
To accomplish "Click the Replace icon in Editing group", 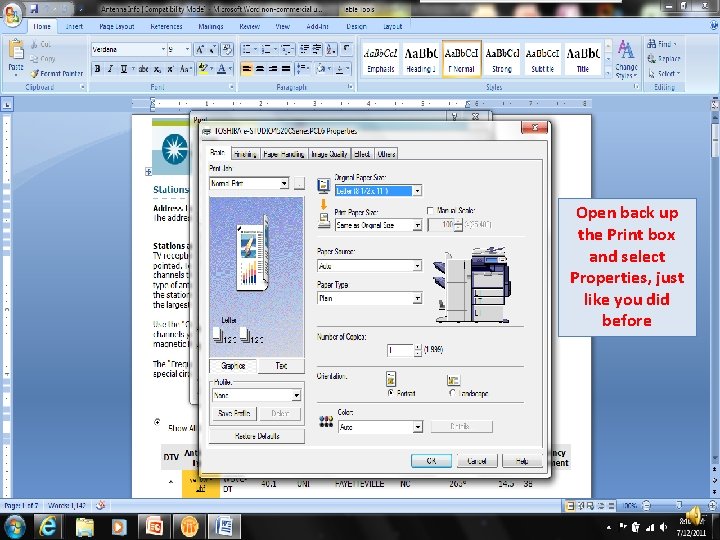I will click(x=664, y=59).
